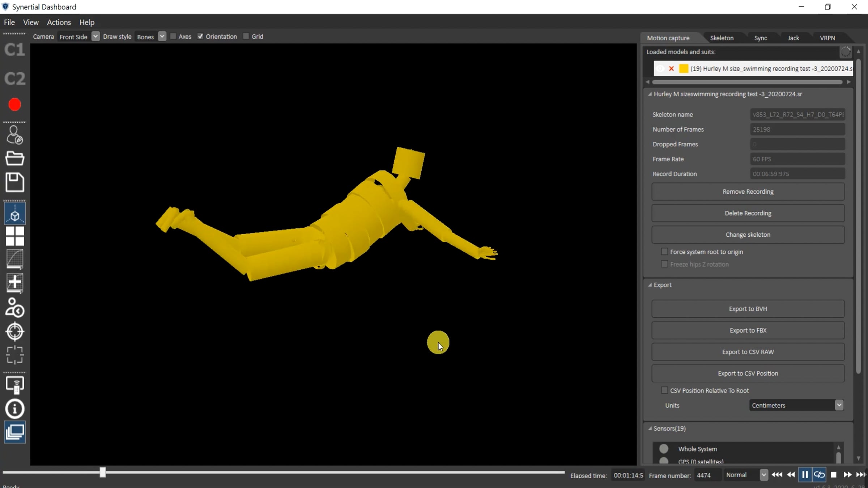Image resolution: width=868 pixels, height=488 pixels.
Task: Switch to the Skeleton tab
Action: [722, 38]
